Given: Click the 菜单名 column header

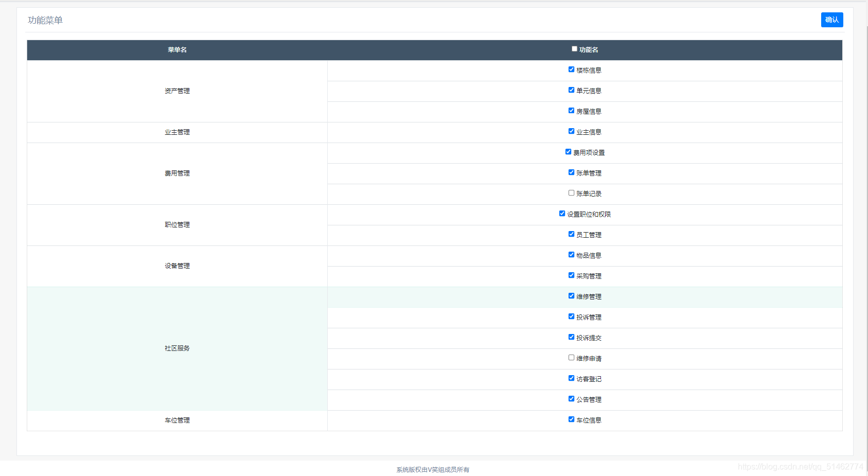Looking at the screenshot, I should (x=177, y=50).
